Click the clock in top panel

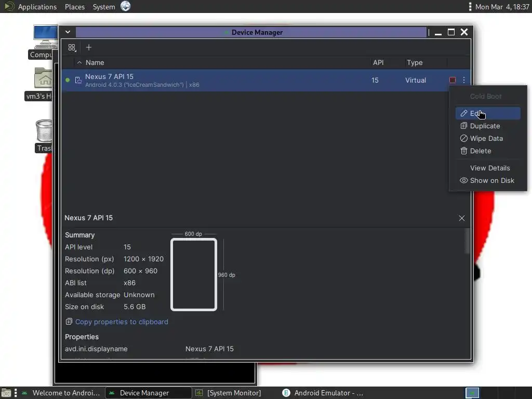(502, 7)
